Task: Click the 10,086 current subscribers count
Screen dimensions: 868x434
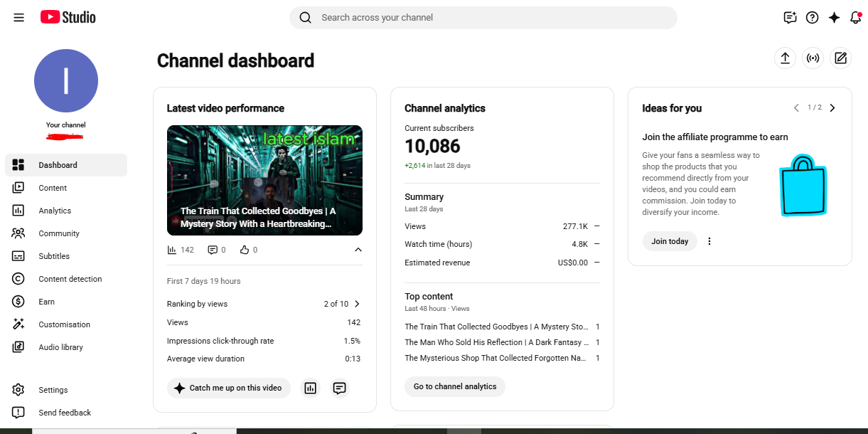Action: click(x=432, y=147)
